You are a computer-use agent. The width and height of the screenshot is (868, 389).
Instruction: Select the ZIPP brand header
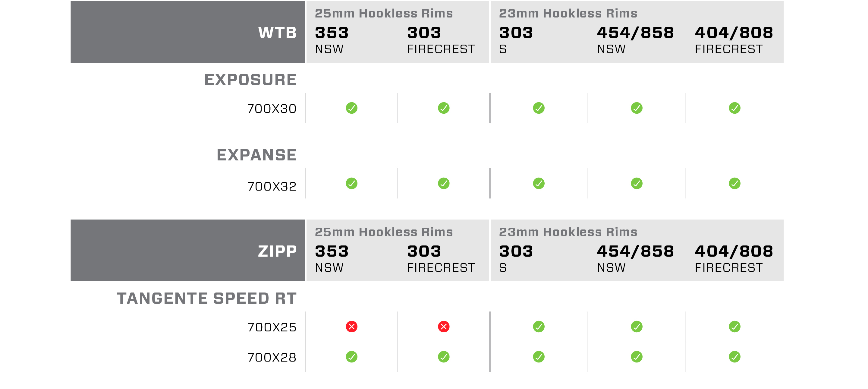click(x=277, y=251)
